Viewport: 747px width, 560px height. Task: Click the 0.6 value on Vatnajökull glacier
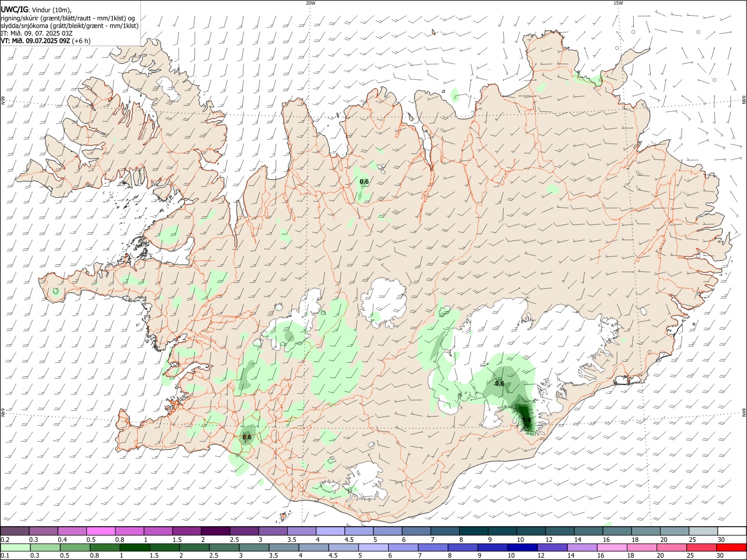[499, 383]
